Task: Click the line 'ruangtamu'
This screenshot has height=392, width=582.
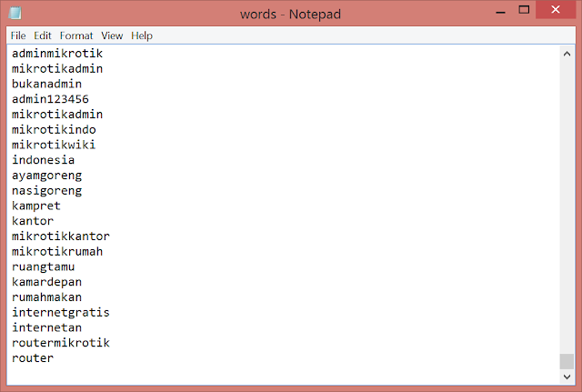Action: 44,266
